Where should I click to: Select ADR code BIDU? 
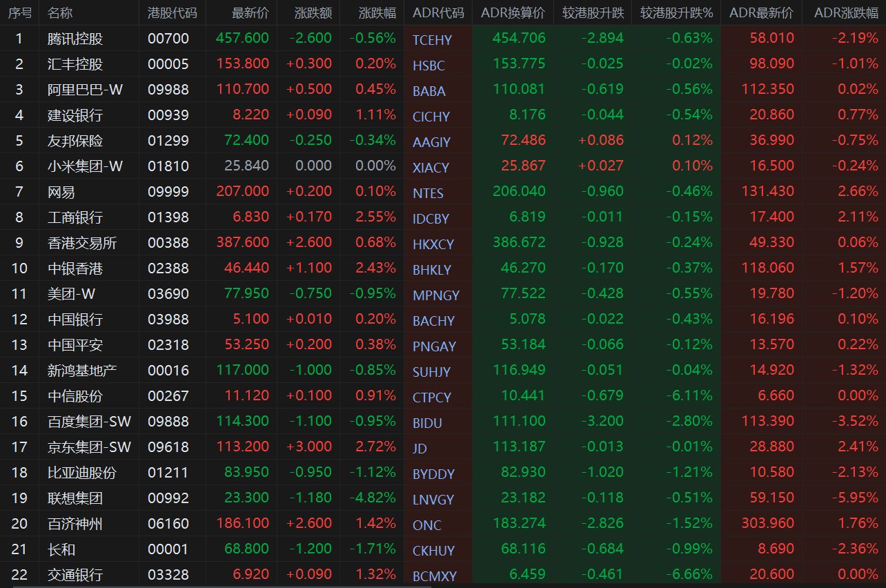pyautogui.click(x=428, y=423)
